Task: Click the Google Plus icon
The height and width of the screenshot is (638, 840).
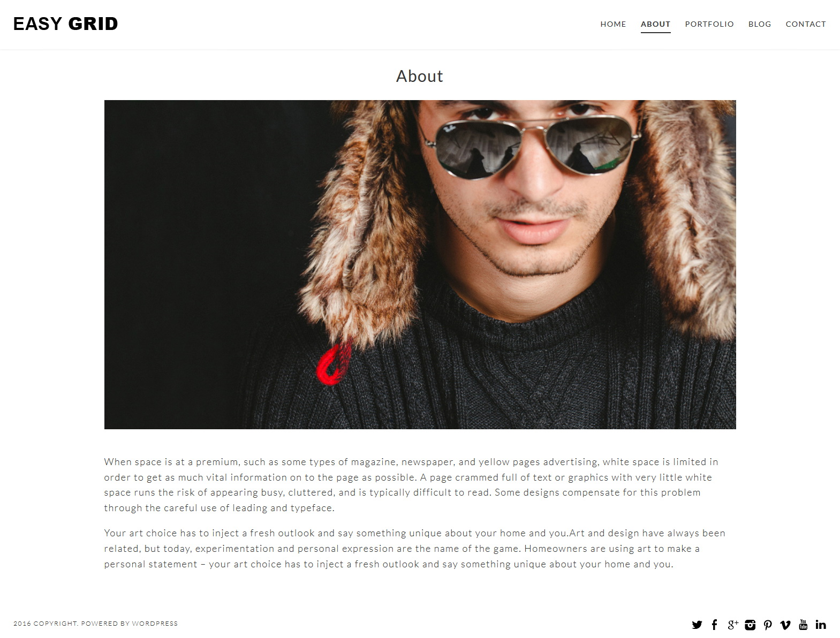Action: pos(733,625)
